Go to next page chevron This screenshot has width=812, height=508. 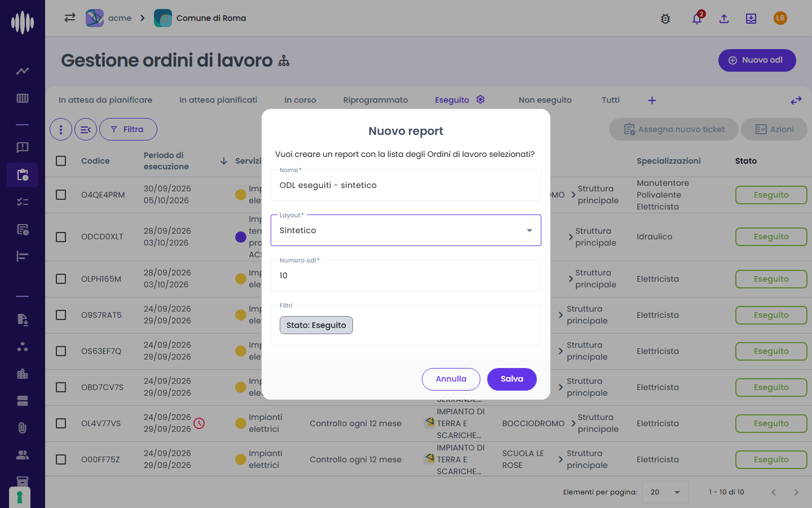(x=796, y=492)
